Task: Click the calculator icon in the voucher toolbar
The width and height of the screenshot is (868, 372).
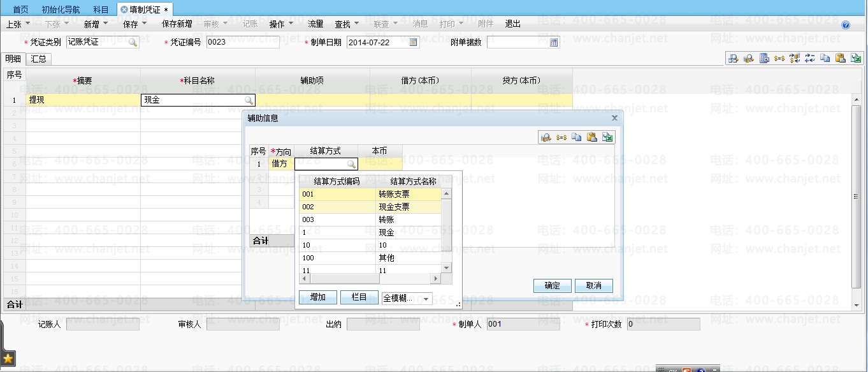Action: point(763,58)
